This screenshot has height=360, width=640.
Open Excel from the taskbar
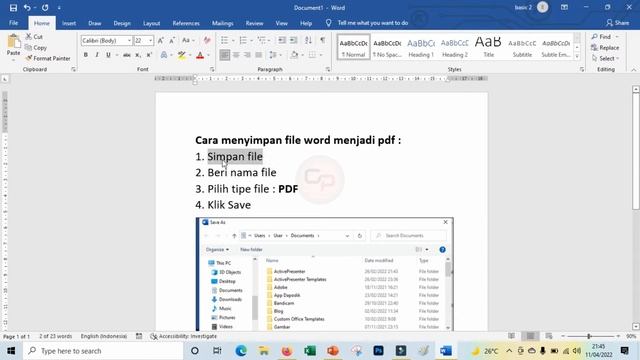310,351
